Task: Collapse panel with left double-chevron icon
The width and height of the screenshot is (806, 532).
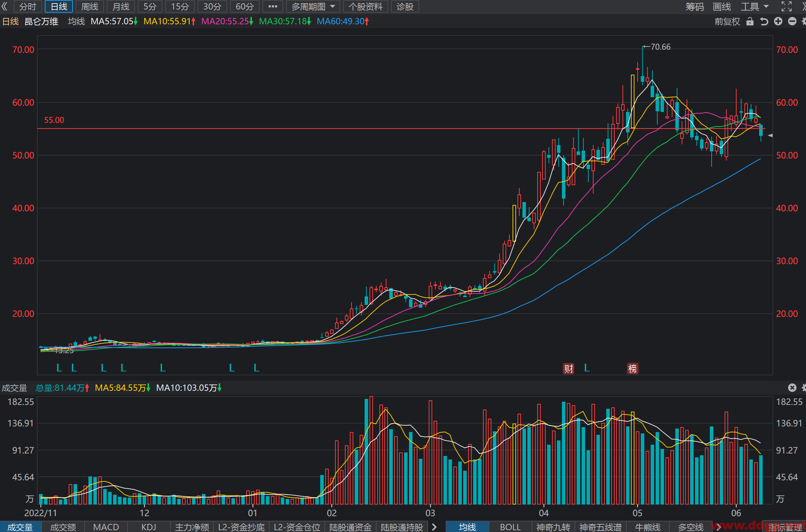Action: pos(5,6)
